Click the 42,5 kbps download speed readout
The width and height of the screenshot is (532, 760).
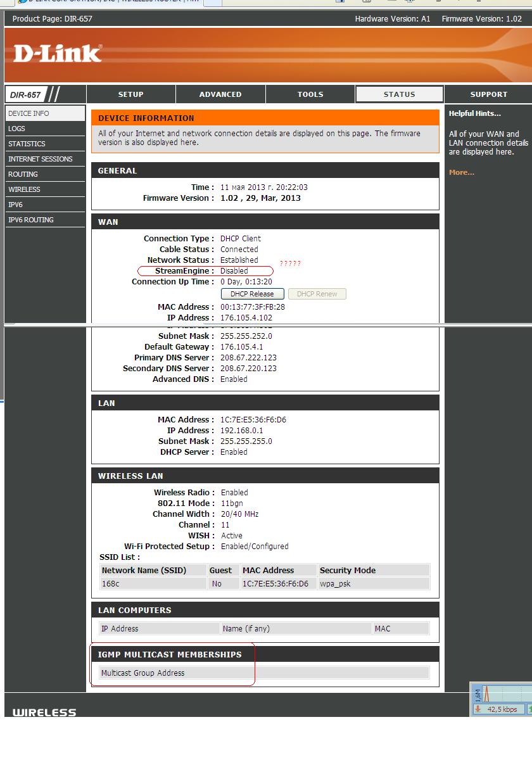(x=502, y=709)
